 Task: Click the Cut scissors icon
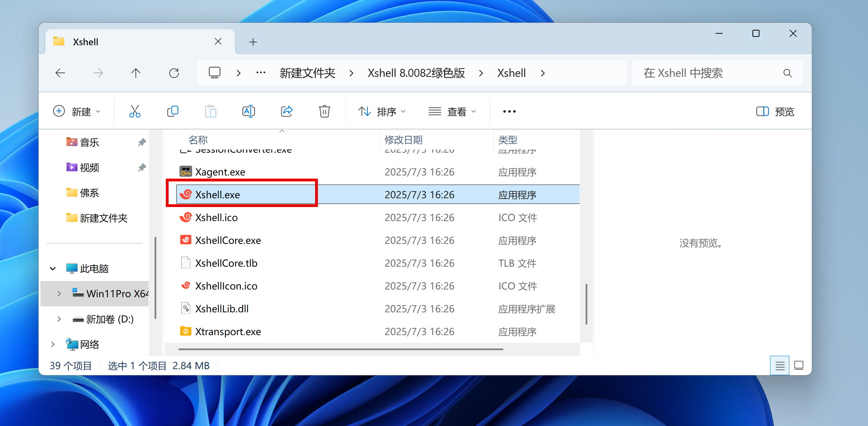click(x=135, y=112)
